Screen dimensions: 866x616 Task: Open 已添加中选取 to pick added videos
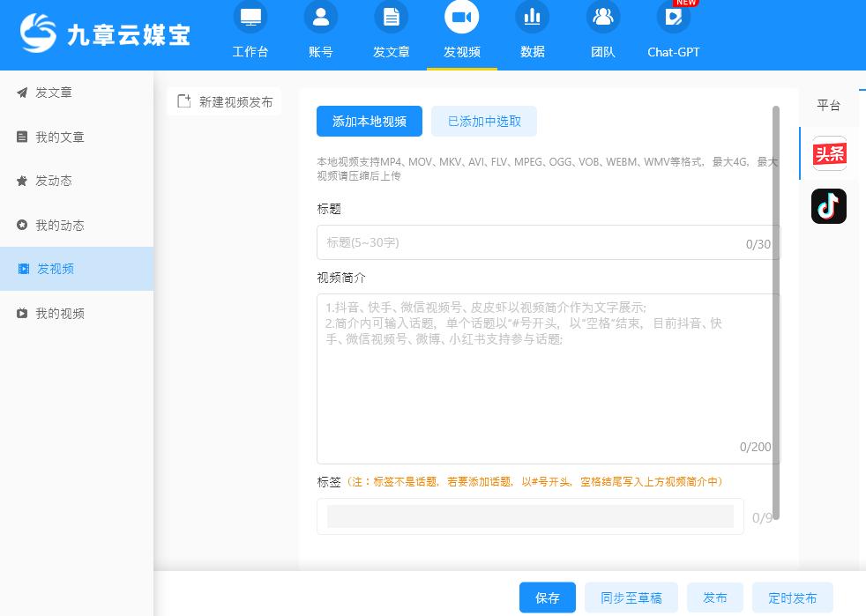coord(482,121)
